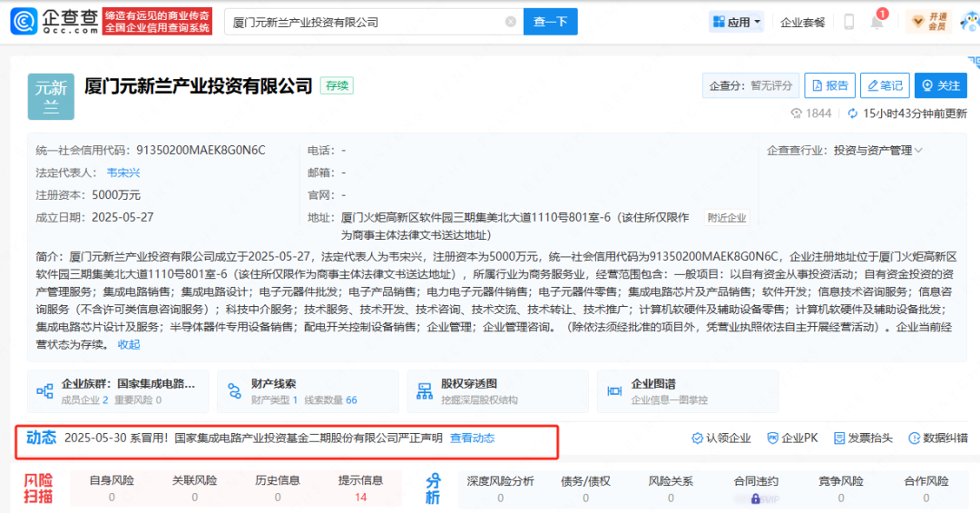Viewport: 980px width, 513px height.
Task: Open the notifications bell icon
Action: click(877, 22)
